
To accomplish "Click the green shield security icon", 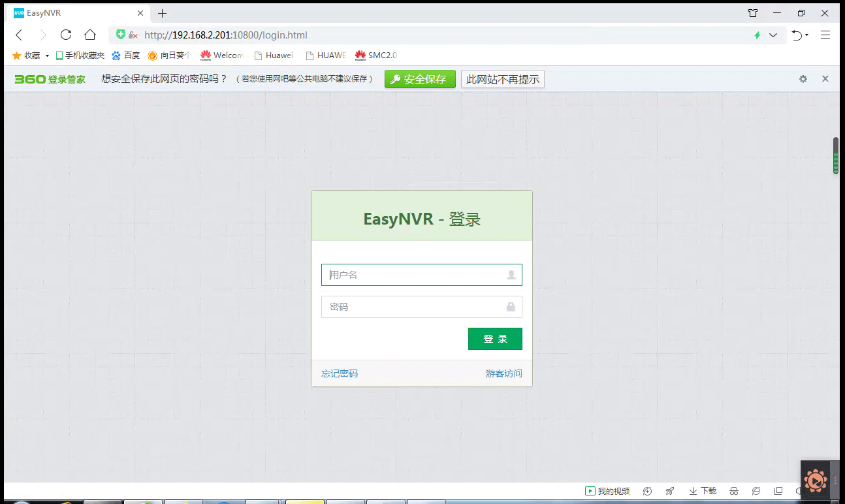I will pos(121,35).
